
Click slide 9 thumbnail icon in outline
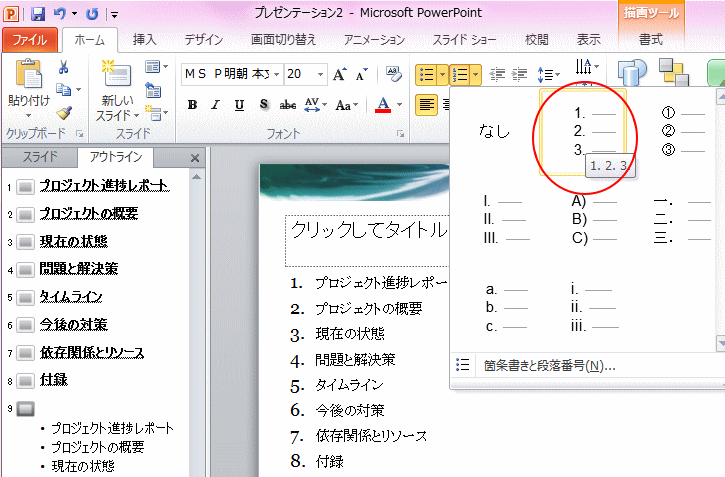click(25, 409)
